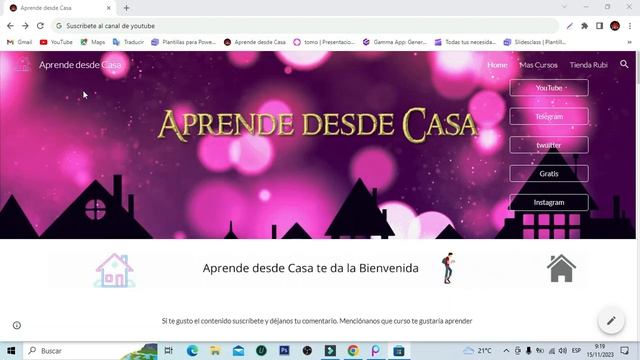This screenshot has height=360, width=640.
Task: Open the Mas Cursos navigation item
Action: point(538,65)
